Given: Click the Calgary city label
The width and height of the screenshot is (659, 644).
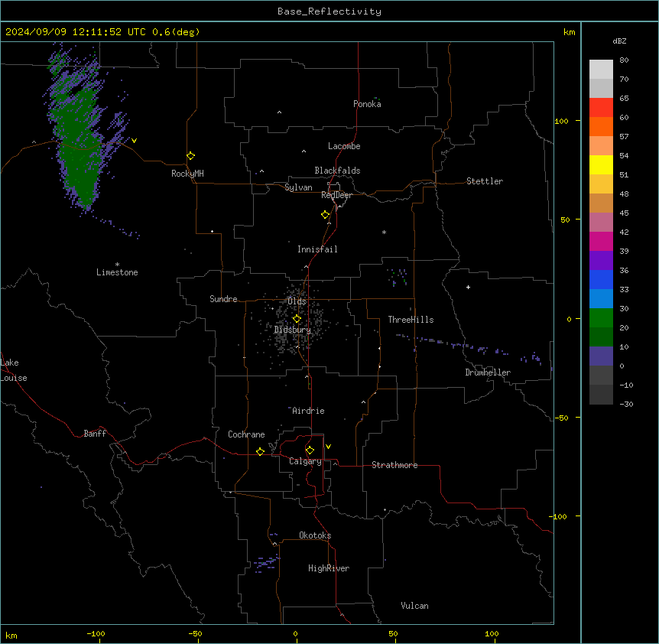Looking at the screenshot, I should click(x=305, y=461).
